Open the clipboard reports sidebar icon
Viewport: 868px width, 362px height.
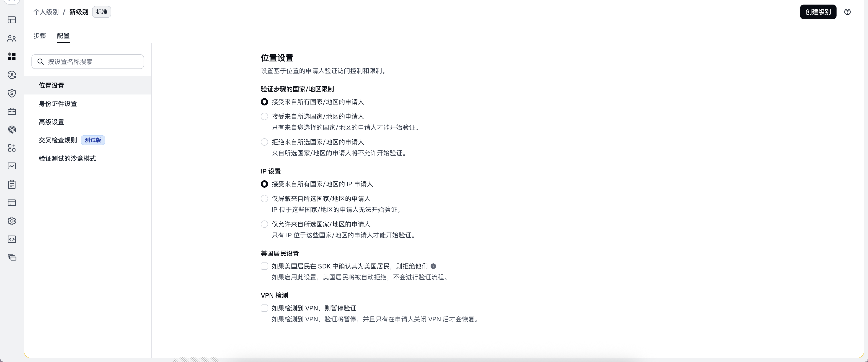point(12,184)
